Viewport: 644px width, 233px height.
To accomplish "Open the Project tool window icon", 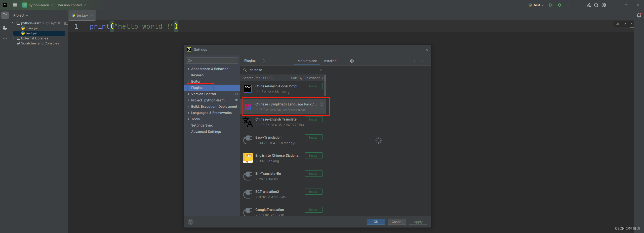I will 5,15.
